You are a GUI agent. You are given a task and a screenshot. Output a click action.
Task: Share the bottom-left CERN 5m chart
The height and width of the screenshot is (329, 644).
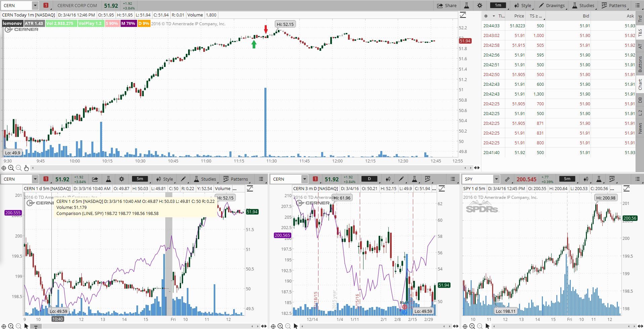click(x=95, y=179)
